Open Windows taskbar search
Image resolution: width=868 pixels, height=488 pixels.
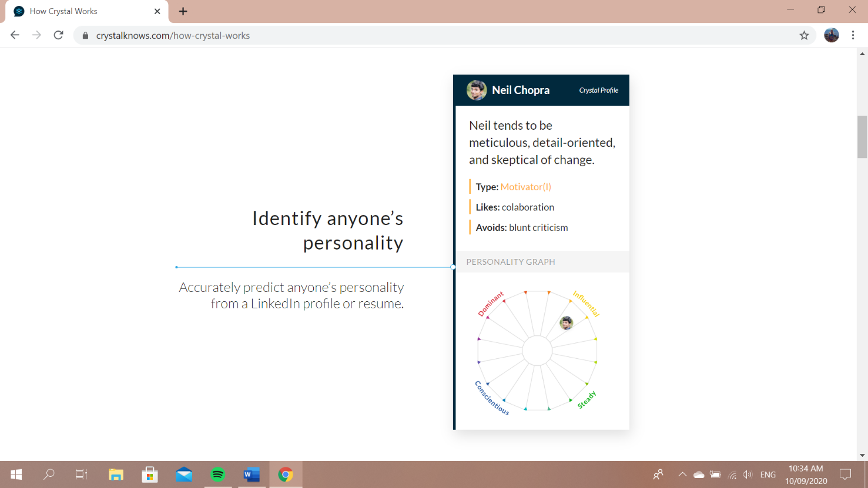pos(49,474)
